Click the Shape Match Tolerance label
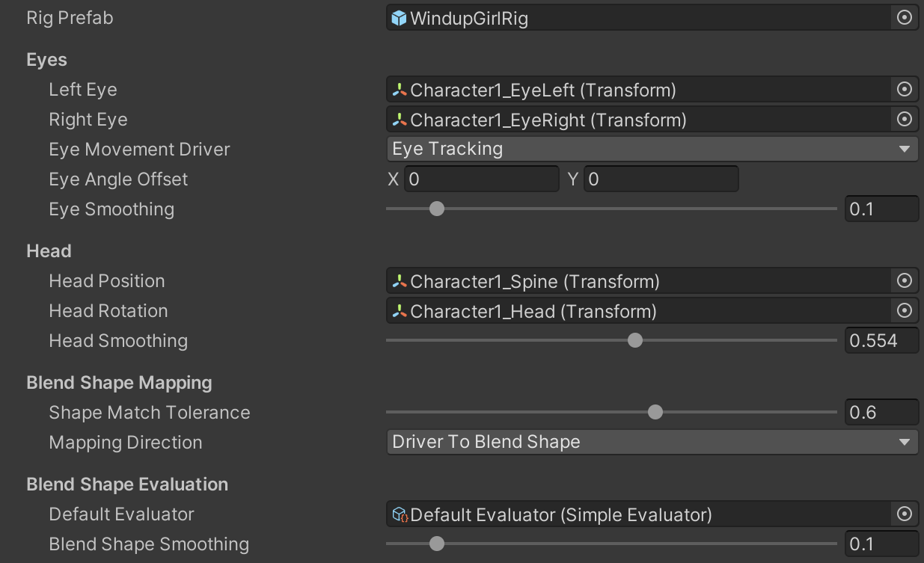 pos(150,413)
